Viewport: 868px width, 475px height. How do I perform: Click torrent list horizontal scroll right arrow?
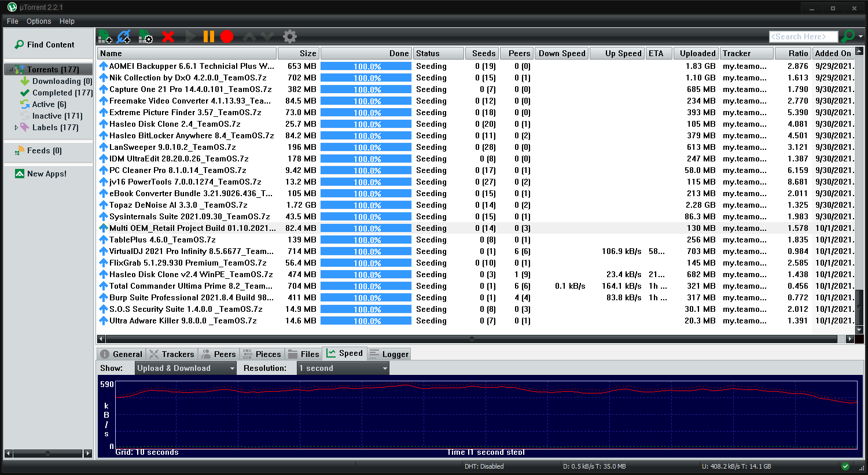850,339
